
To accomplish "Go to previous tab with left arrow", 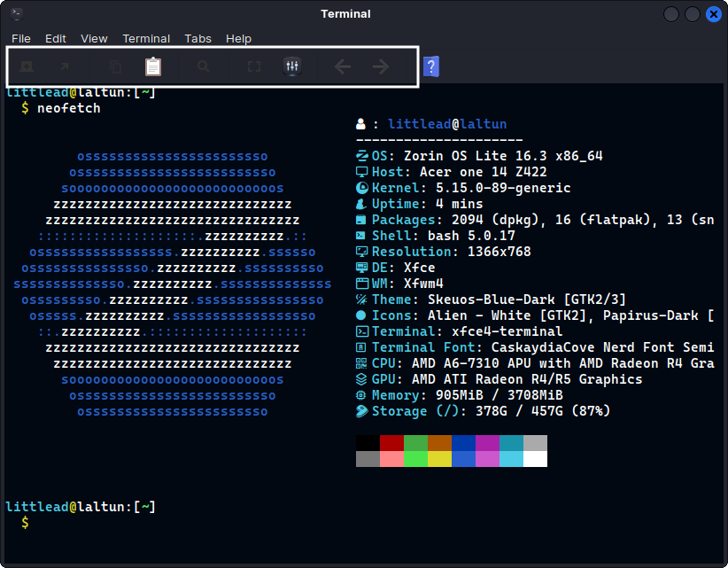I will point(343,66).
